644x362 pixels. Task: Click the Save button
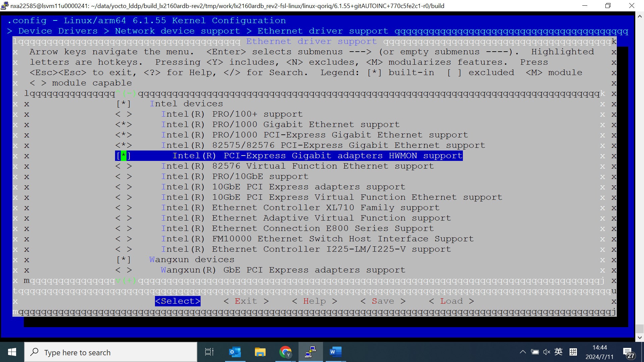(383, 301)
